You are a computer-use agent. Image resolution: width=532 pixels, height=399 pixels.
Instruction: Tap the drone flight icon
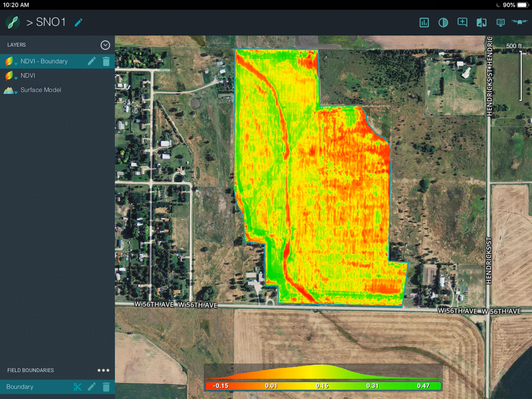click(520, 22)
